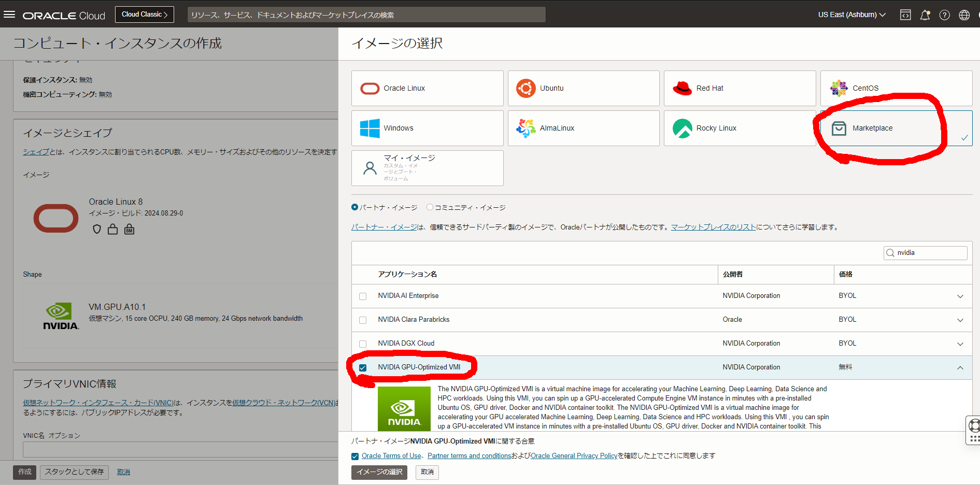This screenshot has width=980, height=485.
Task: Toggle the Oracle Terms of Use agreement checkbox
Action: 355,457
